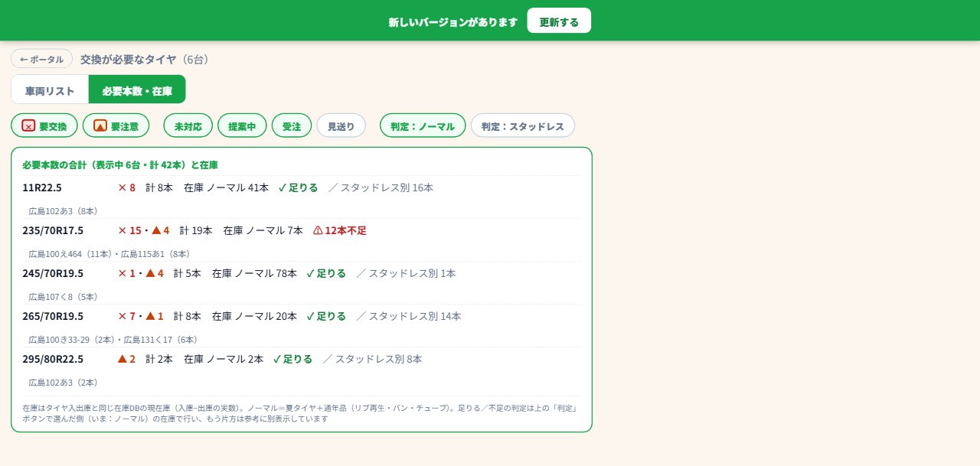
Task: Click 足りる status in 11R22.5 row
Action: pos(298,187)
